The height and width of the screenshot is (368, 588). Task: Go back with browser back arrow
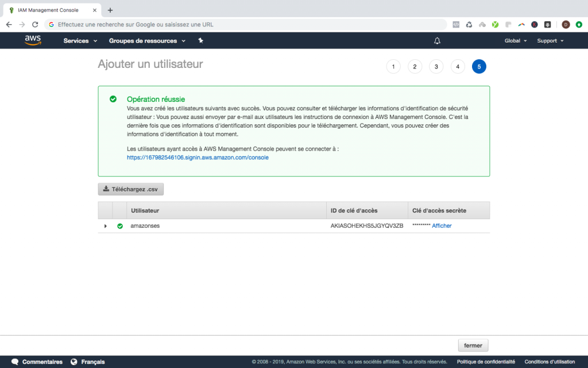click(9, 25)
